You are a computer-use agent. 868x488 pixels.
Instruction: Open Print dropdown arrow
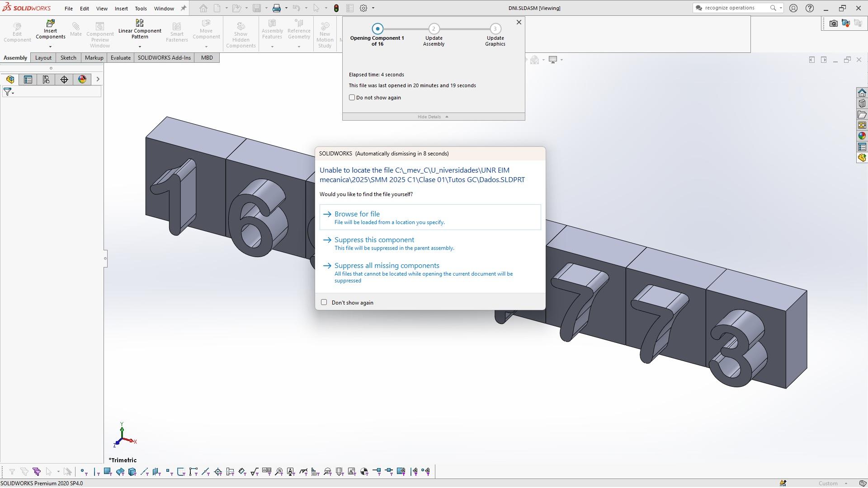tap(286, 8)
